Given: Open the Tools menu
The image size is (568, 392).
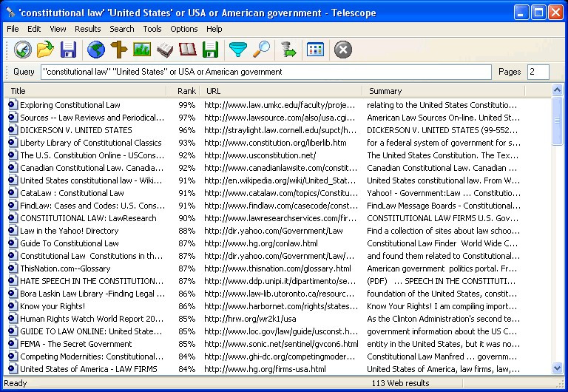Looking at the screenshot, I should (152, 29).
